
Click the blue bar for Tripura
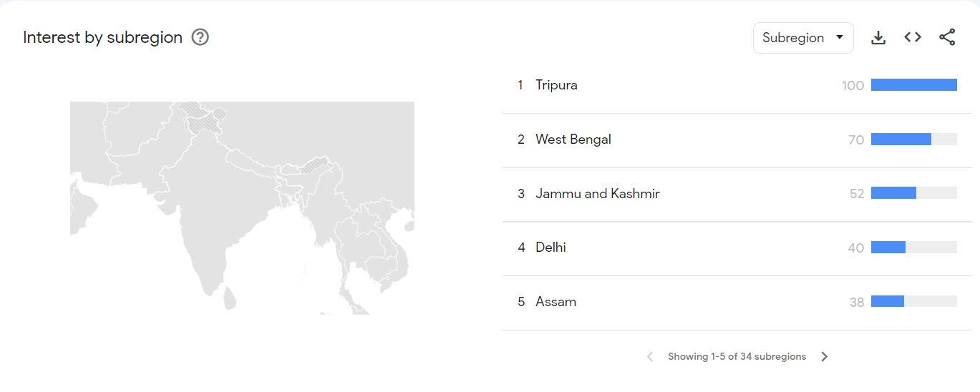click(913, 85)
